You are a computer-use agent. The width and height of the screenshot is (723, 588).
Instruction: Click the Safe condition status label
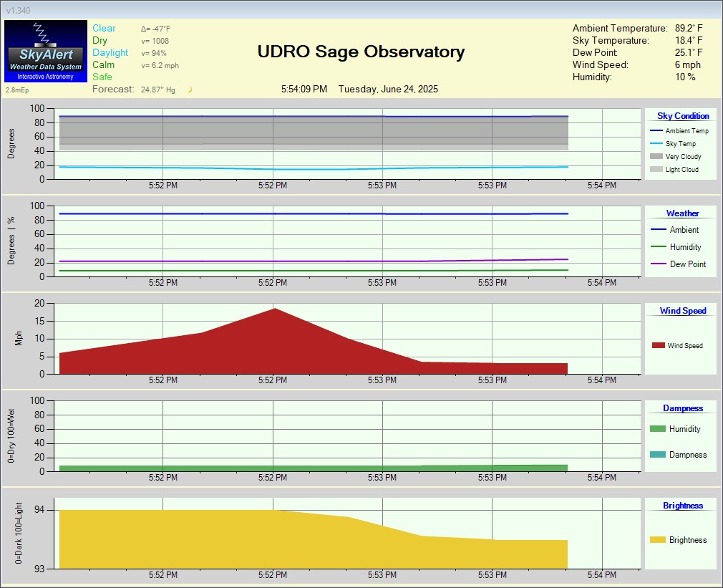101,76
